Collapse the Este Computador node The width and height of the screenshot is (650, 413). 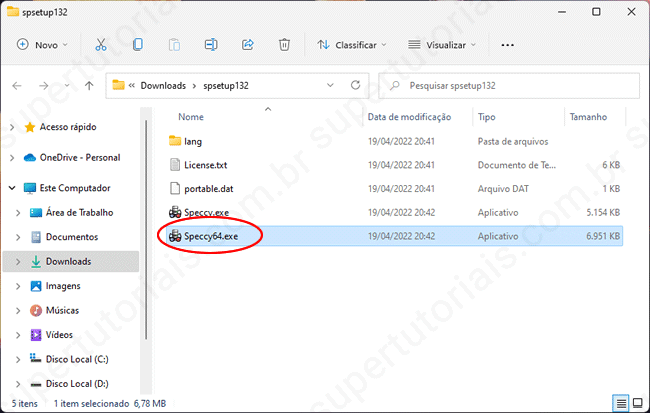click(x=12, y=188)
